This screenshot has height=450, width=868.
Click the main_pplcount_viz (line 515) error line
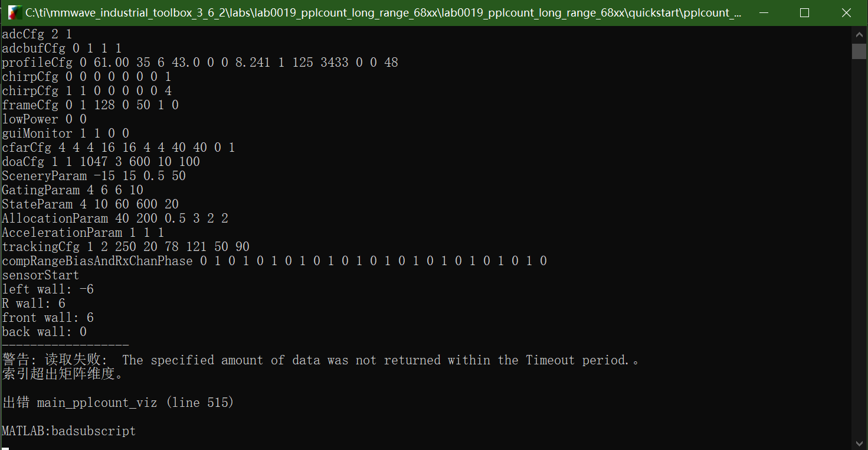coord(118,402)
